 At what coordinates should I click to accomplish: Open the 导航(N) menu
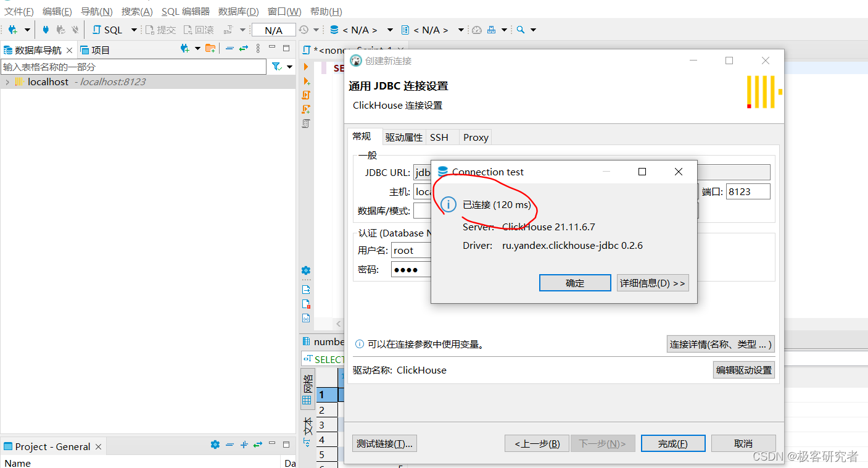(x=97, y=11)
